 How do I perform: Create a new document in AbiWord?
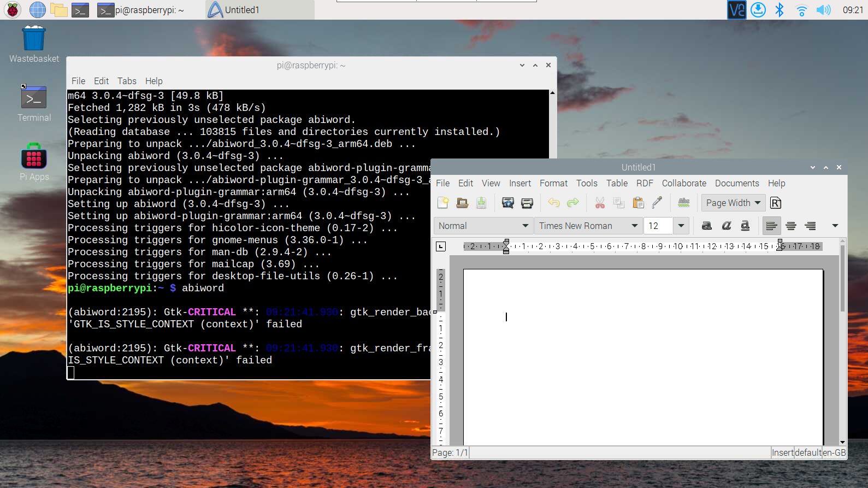pos(443,203)
